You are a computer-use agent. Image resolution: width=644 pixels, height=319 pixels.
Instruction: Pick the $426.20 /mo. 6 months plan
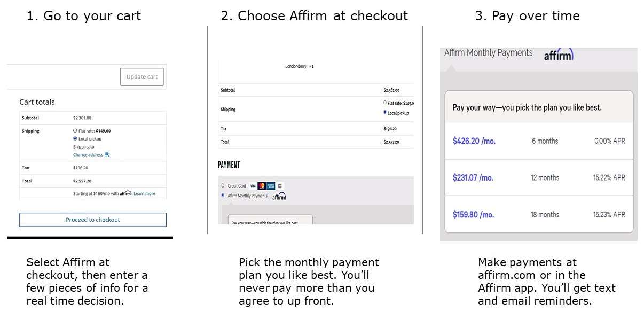point(539,141)
